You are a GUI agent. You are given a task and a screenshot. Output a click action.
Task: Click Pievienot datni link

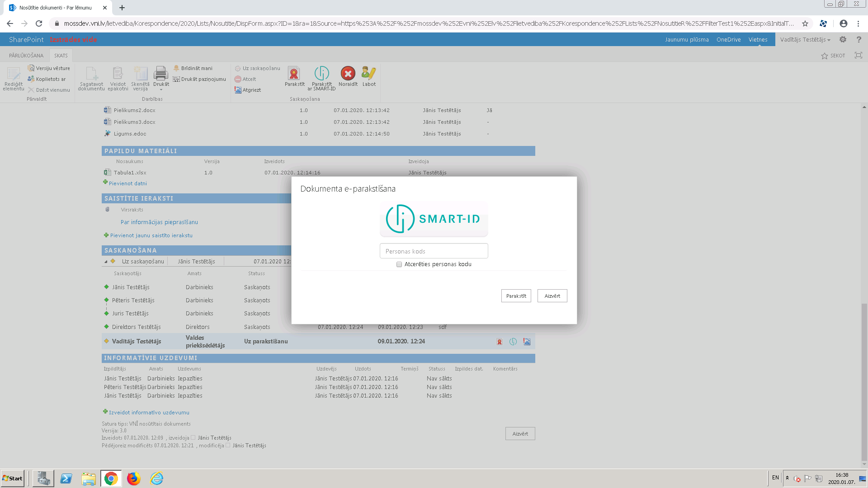tap(127, 183)
